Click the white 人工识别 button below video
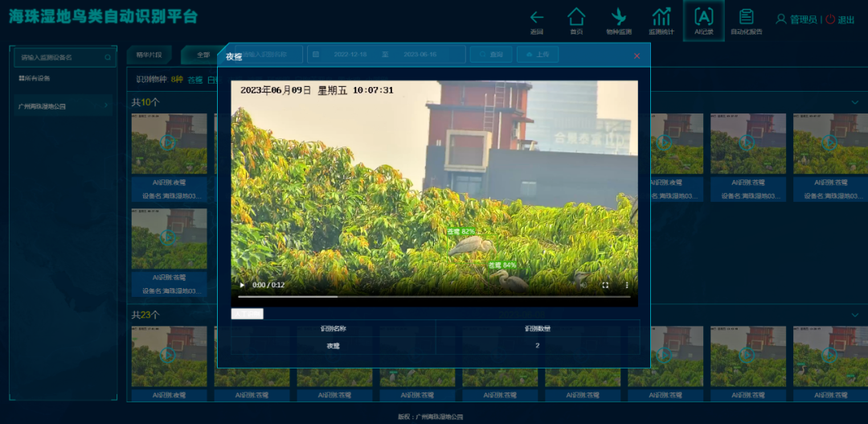 pos(247,314)
